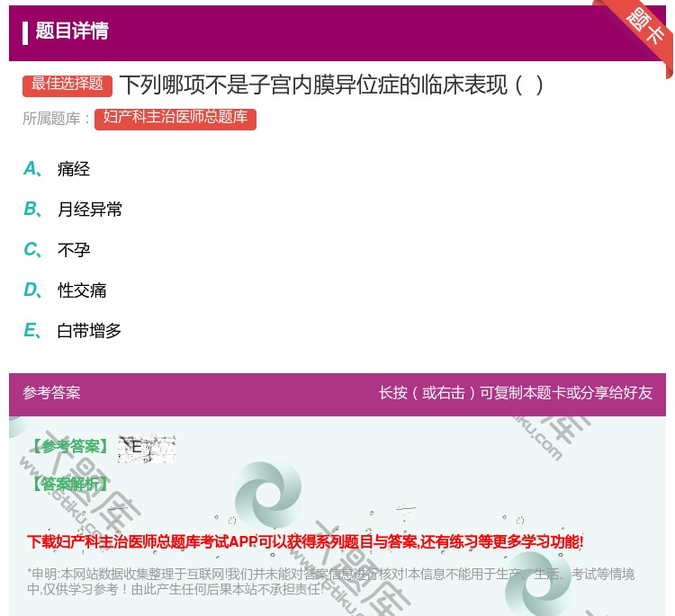Click the 长按（或右击）copy and share hint
675x616 pixels.
(x=515, y=393)
